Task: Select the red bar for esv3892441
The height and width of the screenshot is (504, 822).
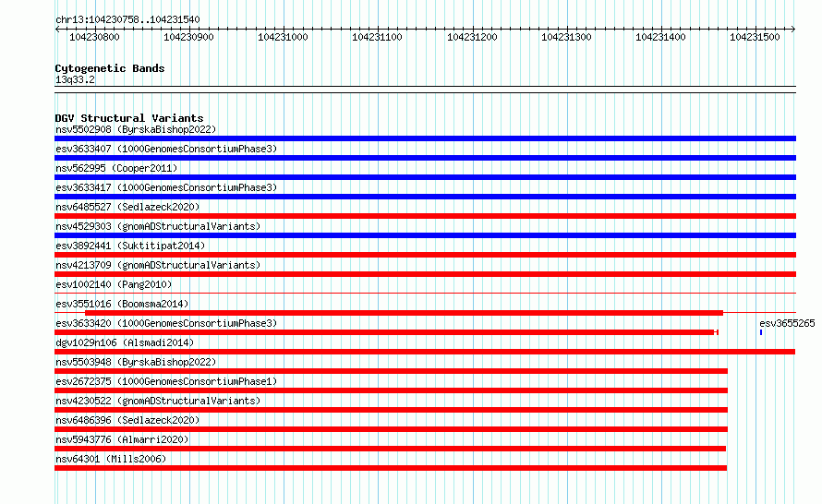Action: coord(425,255)
